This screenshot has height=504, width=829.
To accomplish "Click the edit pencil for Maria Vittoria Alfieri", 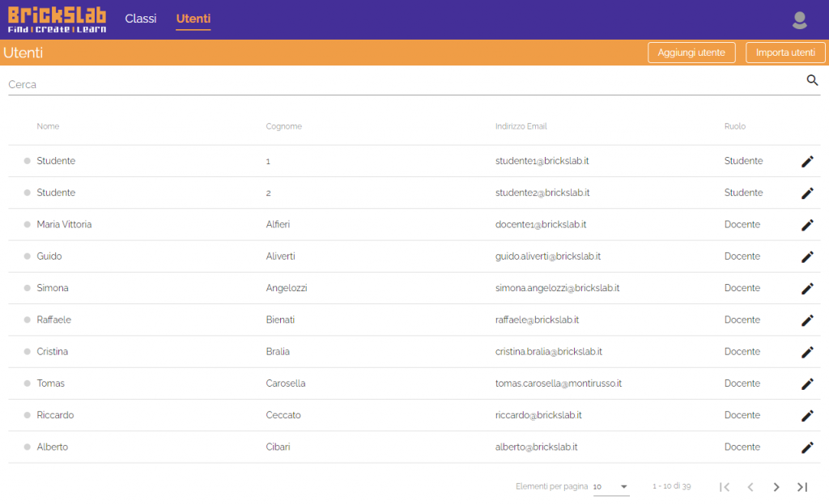I will 806,225.
